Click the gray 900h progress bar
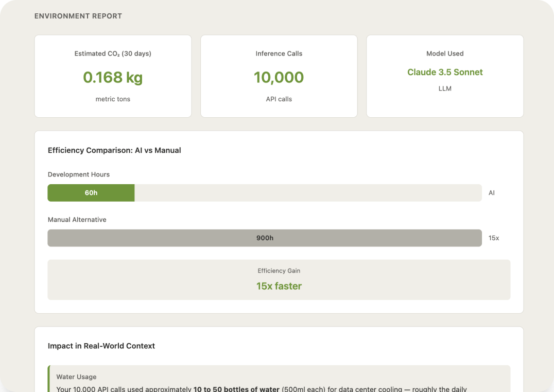This screenshot has height=392, width=554. 265,238
